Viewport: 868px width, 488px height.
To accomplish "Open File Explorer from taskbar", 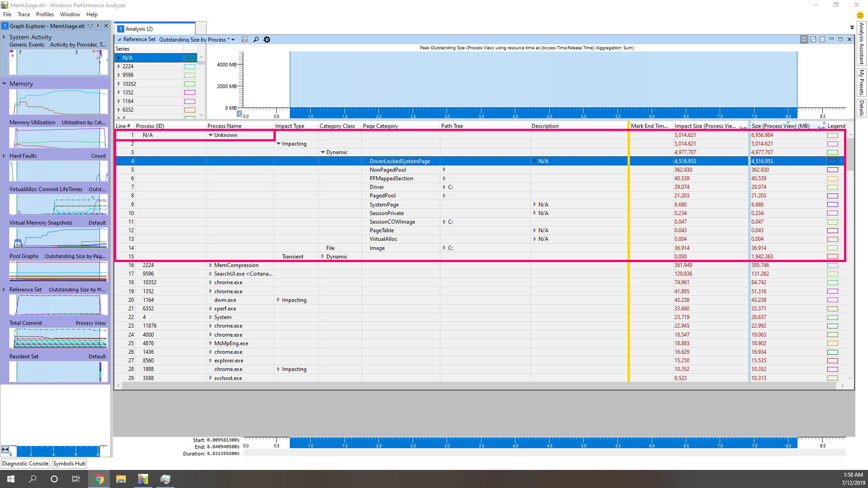I will [x=121, y=479].
